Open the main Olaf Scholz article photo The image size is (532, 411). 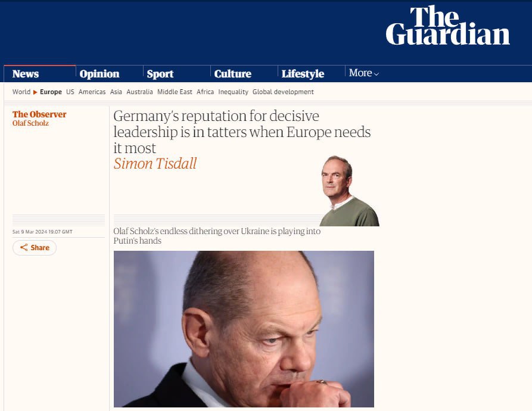[244, 329]
